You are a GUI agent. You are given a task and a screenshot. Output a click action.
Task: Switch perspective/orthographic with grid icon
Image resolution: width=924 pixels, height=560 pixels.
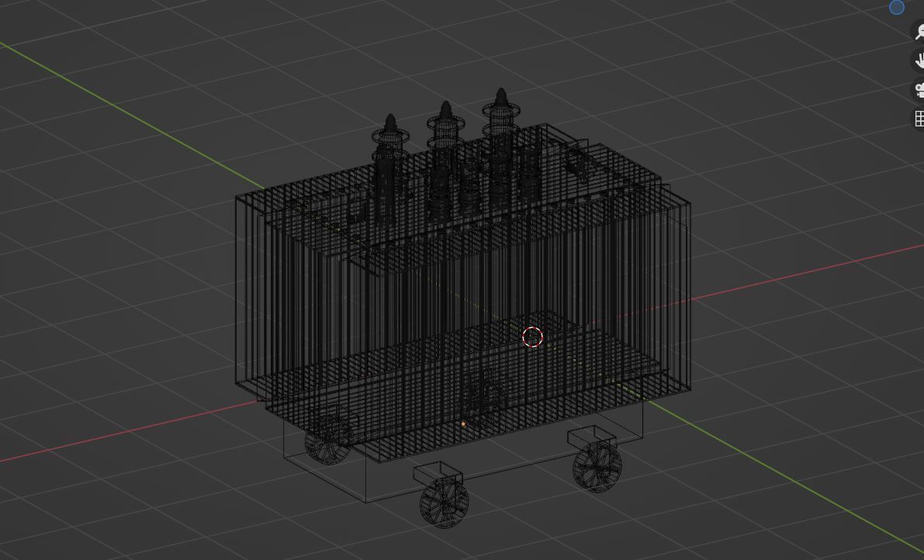(x=919, y=119)
